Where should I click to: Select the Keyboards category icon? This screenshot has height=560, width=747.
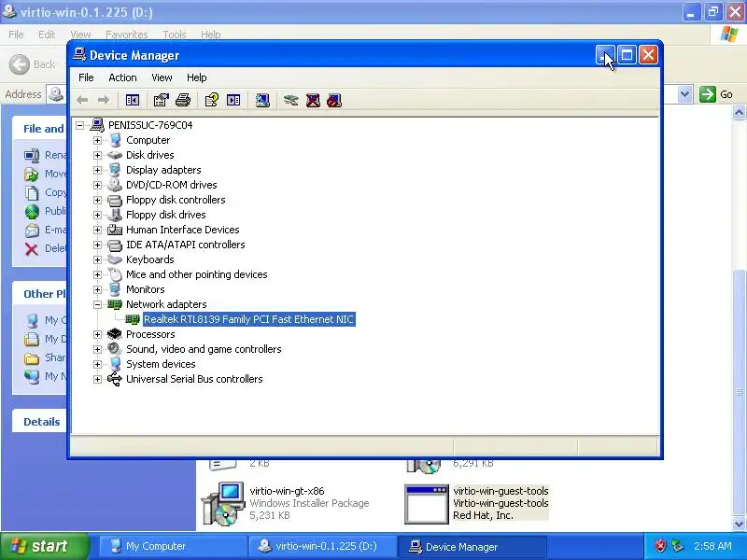pyautogui.click(x=115, y=259)
